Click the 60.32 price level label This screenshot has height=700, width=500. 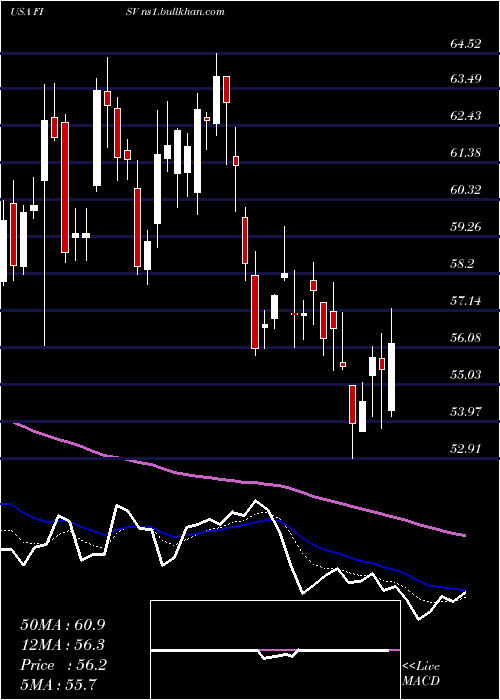tap(466, 190)
